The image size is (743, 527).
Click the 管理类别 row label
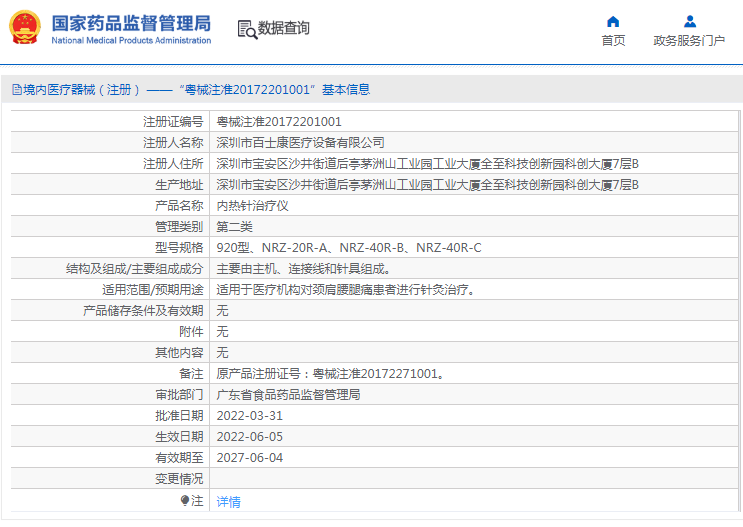pos(179,227)
